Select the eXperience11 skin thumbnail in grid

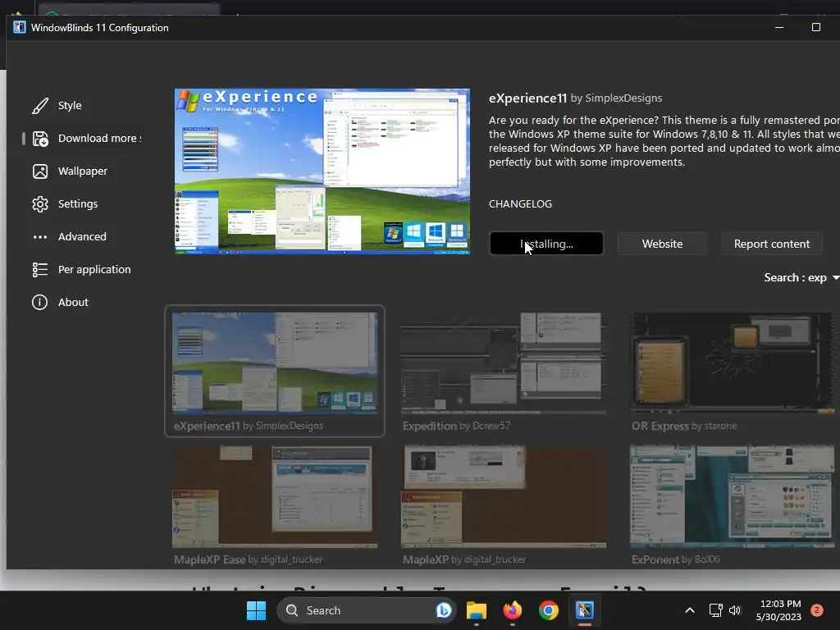[x=275, y=363]
